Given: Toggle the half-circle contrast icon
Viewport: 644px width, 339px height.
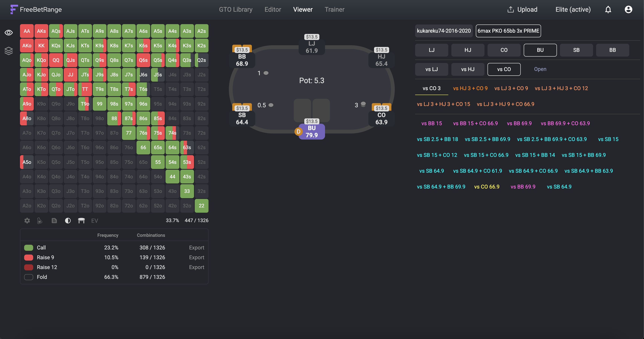Looking at the screenshot, I should click(68, 220).
